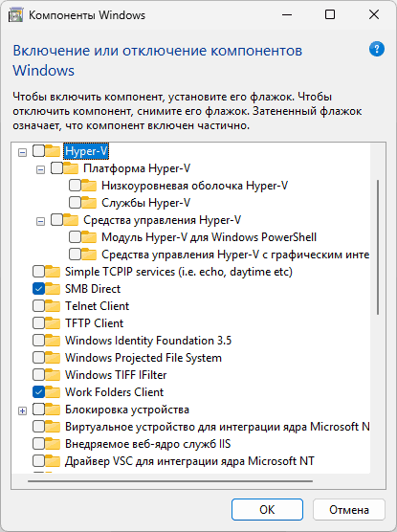Screen dimensions: 397x532
Task: Check Низкоуровневая оболочка Hyper-V checkbox
Action: pos(75,186)
